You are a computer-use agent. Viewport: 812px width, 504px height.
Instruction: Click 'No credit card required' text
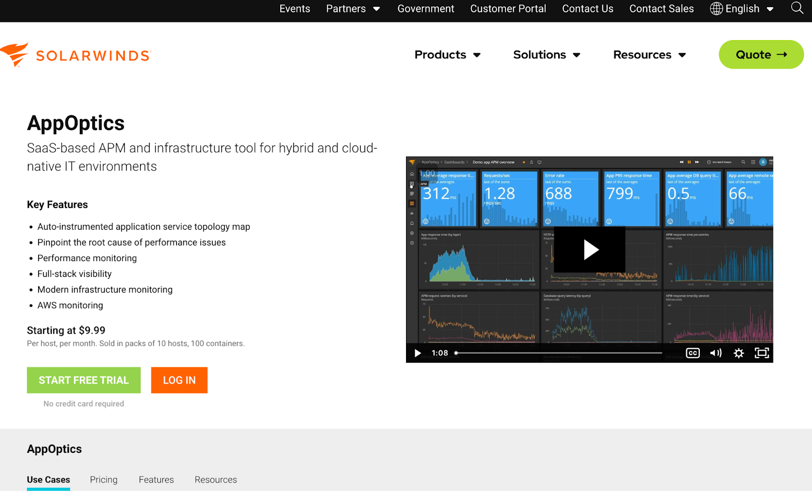click(x=84, y=404)
